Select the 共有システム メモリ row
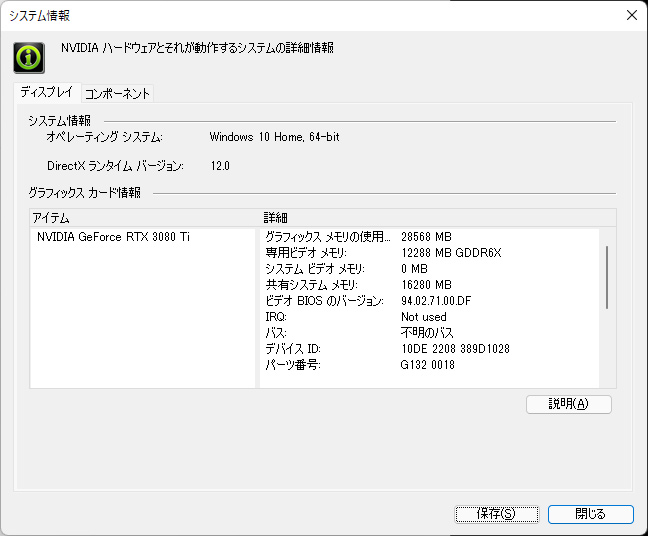The height and width of the screenshot is (536, 648). pyautogui.click(x=429, y=285)
